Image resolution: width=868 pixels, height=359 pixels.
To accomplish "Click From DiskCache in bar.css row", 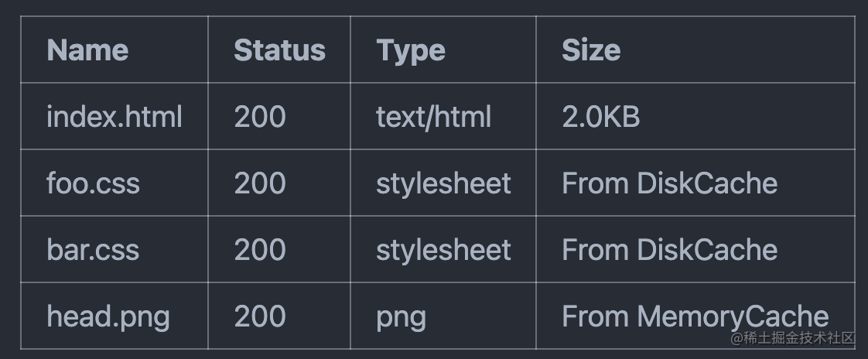I will [669, 250].
